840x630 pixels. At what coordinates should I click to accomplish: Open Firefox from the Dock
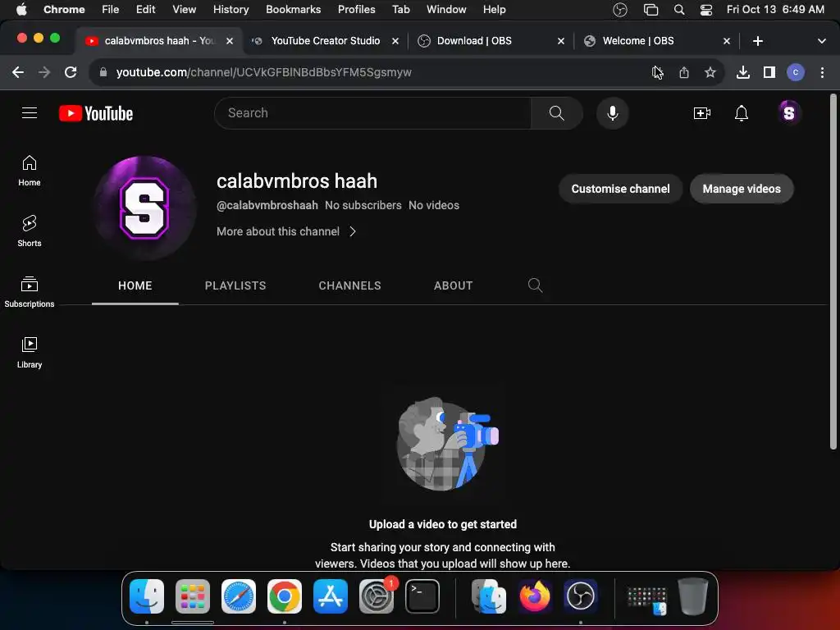coord(535,596)
